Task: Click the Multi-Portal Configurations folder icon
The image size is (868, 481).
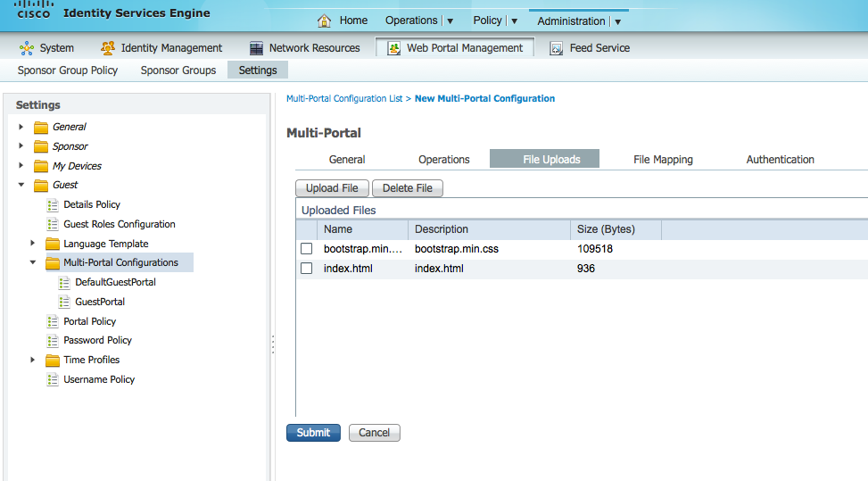Action: click(52, 263)
